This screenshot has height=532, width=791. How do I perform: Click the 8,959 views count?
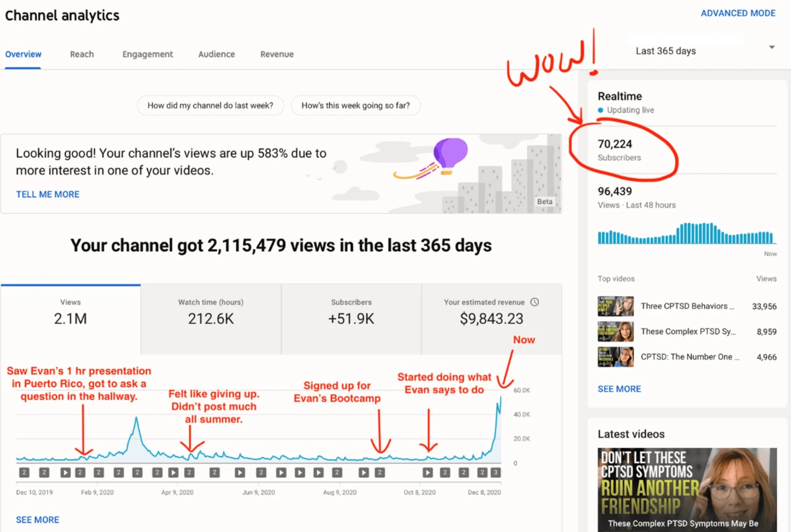coord(767,331)
